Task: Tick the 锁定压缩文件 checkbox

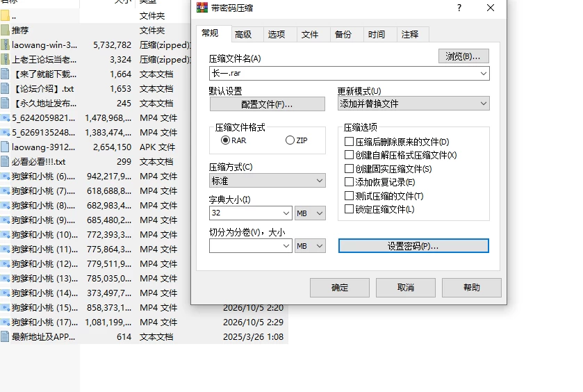Action: click(349, 209)
